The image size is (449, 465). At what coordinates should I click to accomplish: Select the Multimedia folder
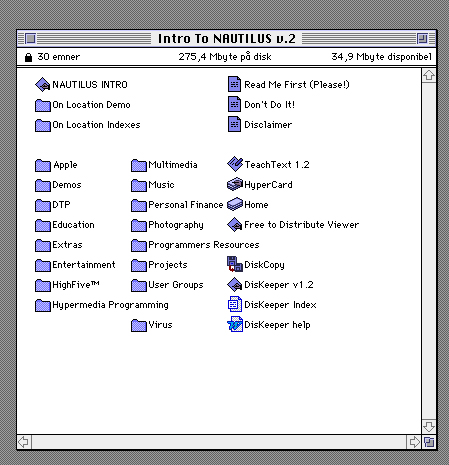pos(139,165)
